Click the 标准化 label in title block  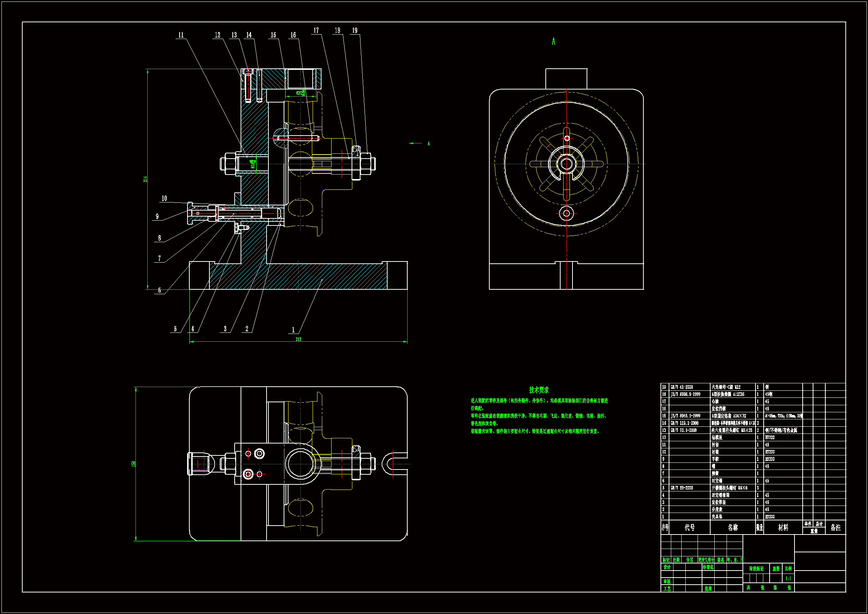(x=708, y=567)
